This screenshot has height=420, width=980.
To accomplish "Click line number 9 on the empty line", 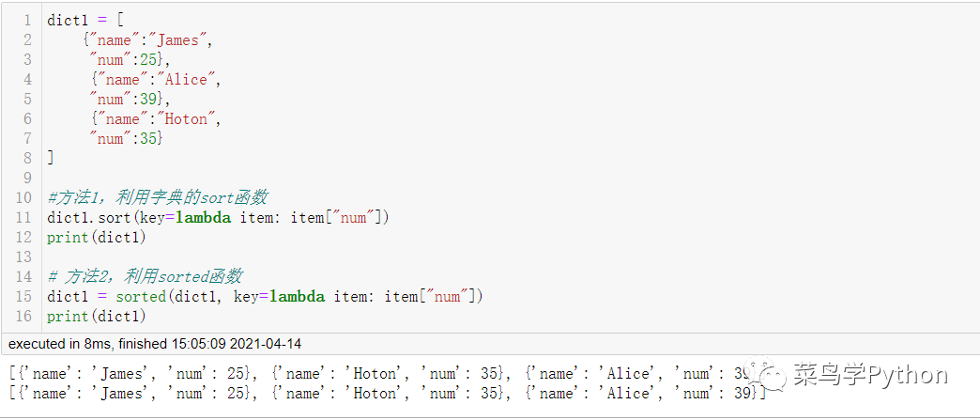I will tap(26, 178).
